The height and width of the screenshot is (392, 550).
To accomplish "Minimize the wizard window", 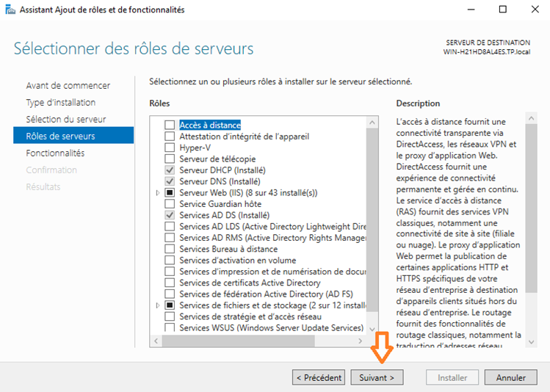I will click(471, 10).
